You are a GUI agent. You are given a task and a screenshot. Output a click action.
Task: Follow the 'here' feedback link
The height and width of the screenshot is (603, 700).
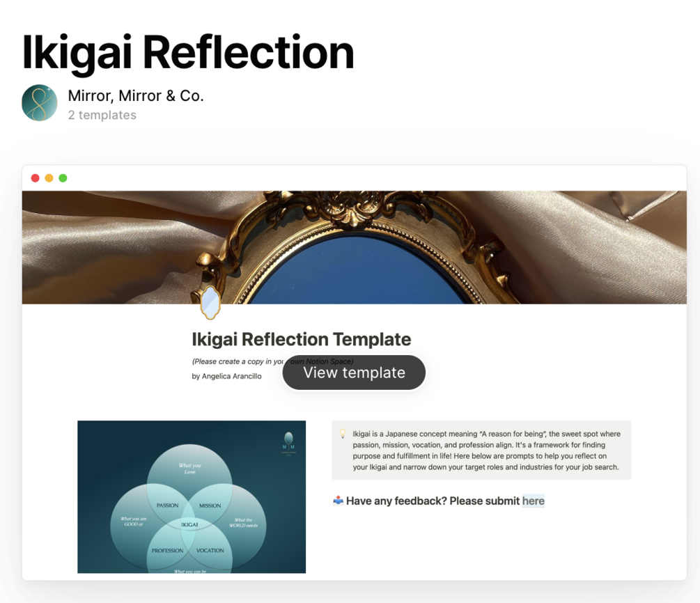pyautogui.click(x=533, y=501)
